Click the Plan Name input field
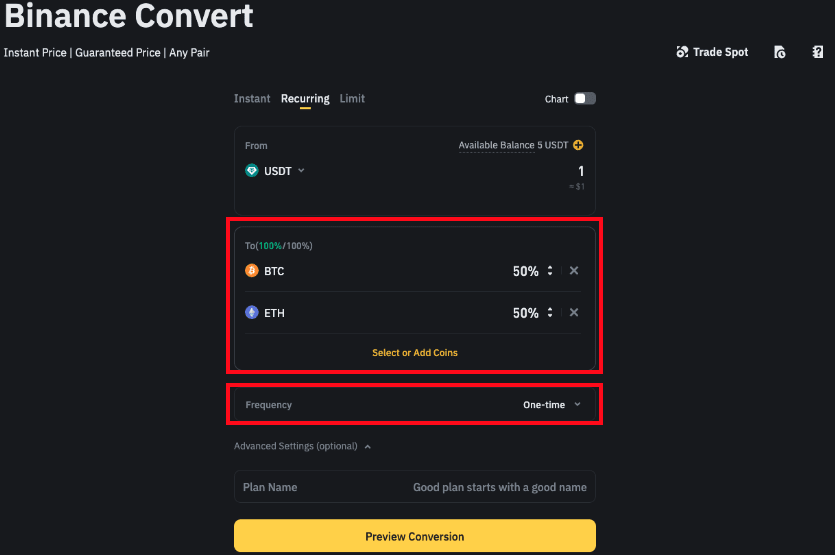This screenshot has width=835, height=555. (415, 487)
